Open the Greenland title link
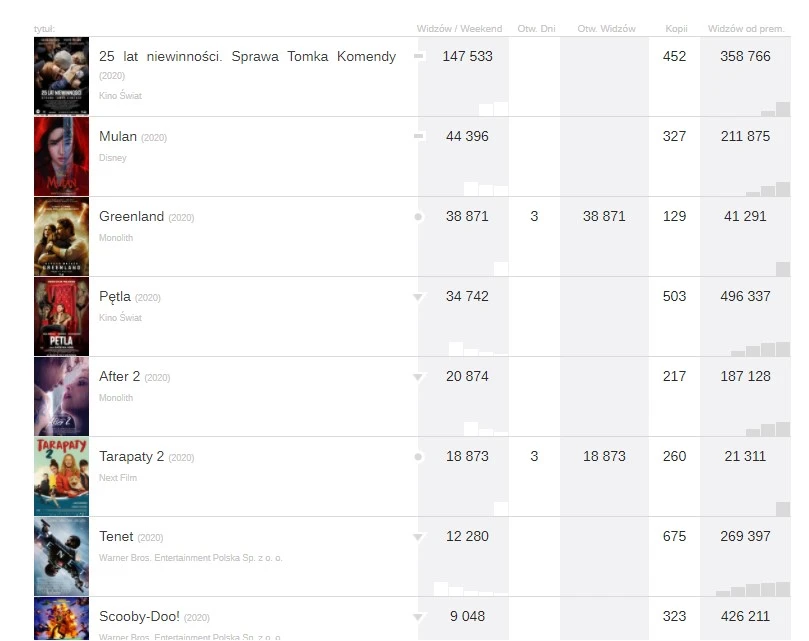The width and height of the screenshot is (809, 641). (132, 216)
